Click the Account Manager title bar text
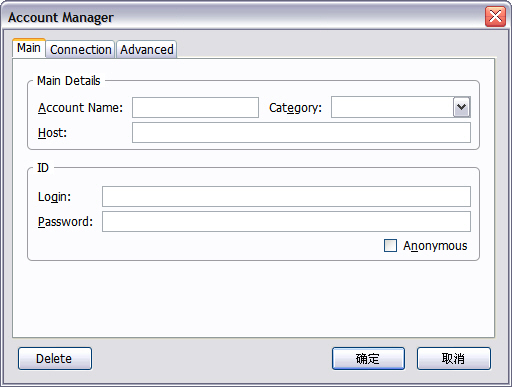 [x=61, y=17]
